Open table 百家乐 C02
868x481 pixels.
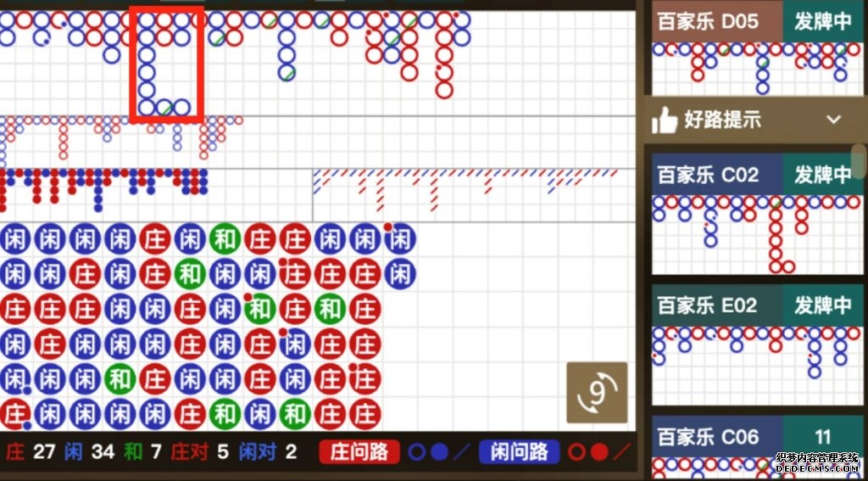717,175
